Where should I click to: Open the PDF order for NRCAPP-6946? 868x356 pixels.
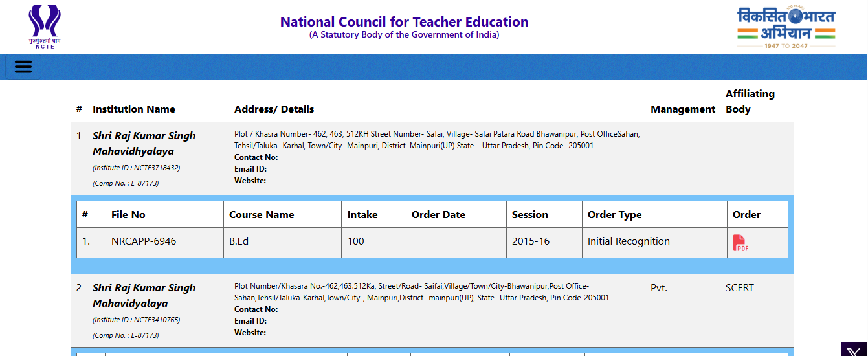[740, 243]
